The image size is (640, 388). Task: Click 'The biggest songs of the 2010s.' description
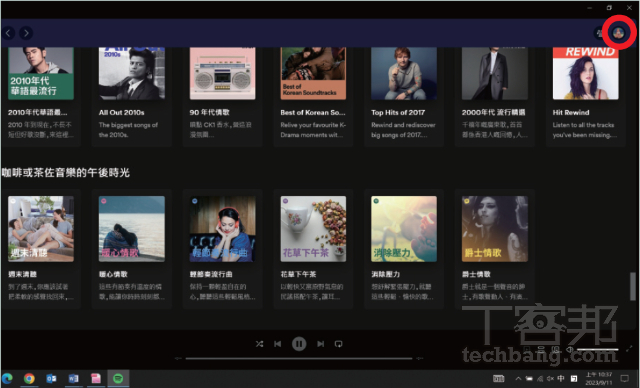tap(128, 130)
